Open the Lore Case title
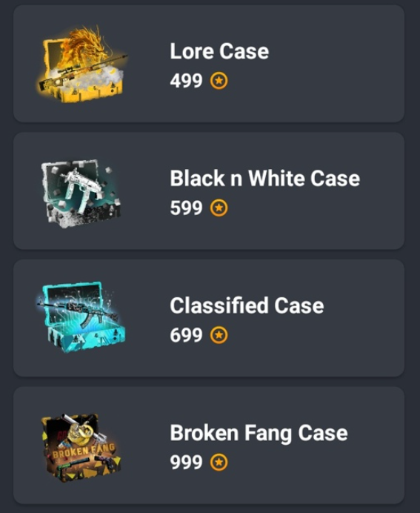This screenshot has height=513, width=420. click(x=219, y=51)
